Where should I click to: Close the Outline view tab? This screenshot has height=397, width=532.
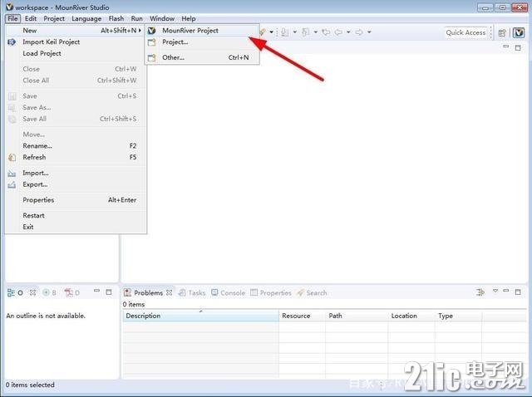coord(33,292)
